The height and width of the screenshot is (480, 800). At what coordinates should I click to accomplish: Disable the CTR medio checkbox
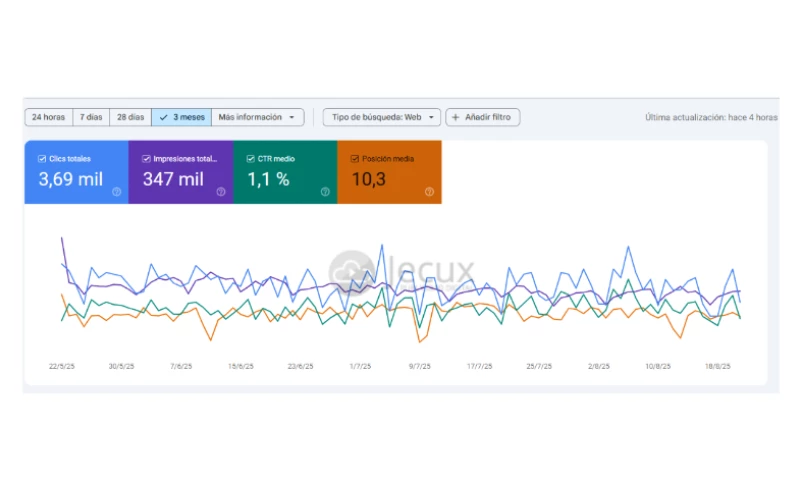coord(250,158)
